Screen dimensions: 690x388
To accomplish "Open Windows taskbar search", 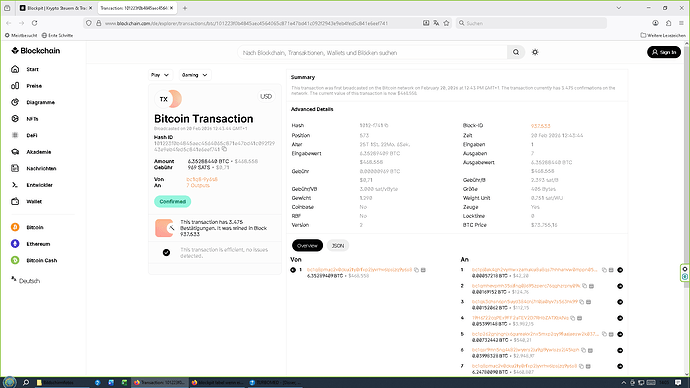I will [26, 382].
